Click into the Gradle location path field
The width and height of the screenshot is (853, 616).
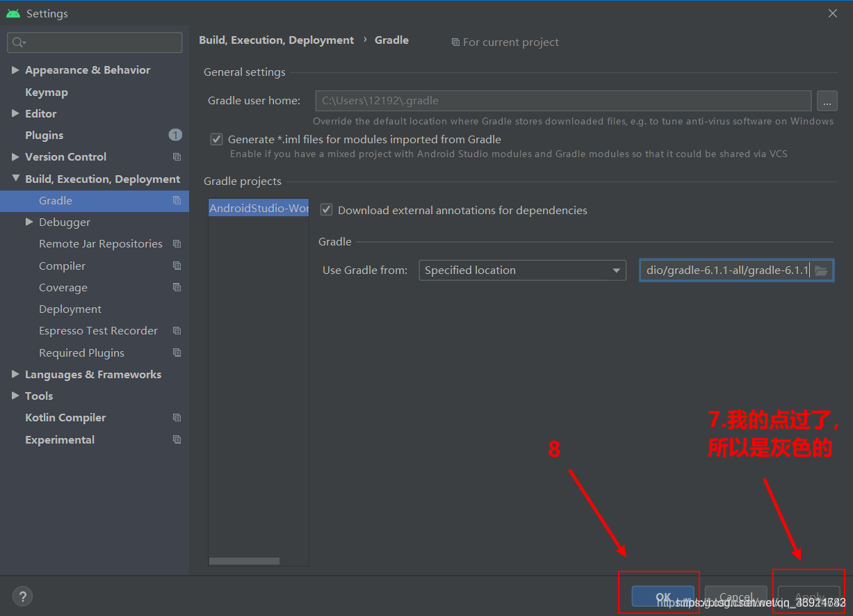click(725, 270)
